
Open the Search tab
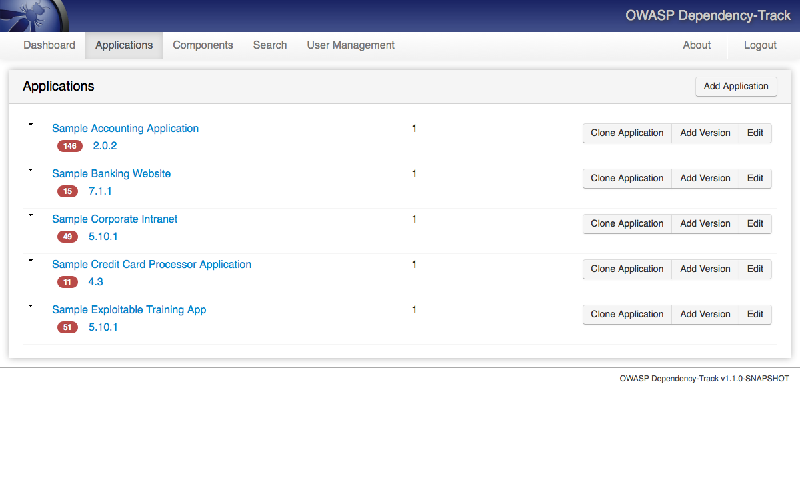pos(270,45)
